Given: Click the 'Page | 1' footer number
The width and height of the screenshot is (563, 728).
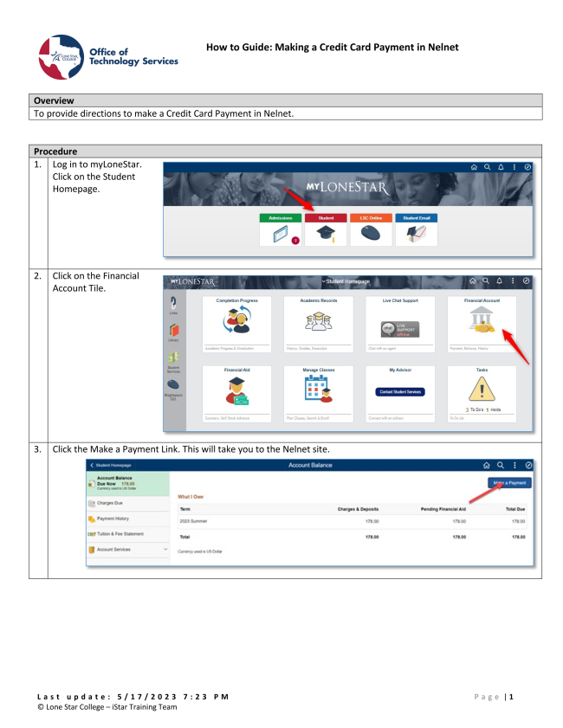Looking at the screenshot, I should 494,697.
